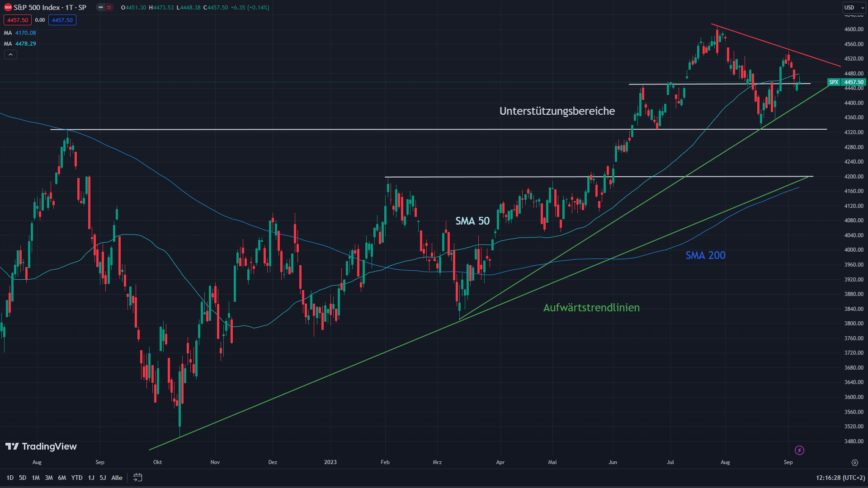Click the gray market status pill icon
The image size is (868, 488).
[x=100, y=7]
